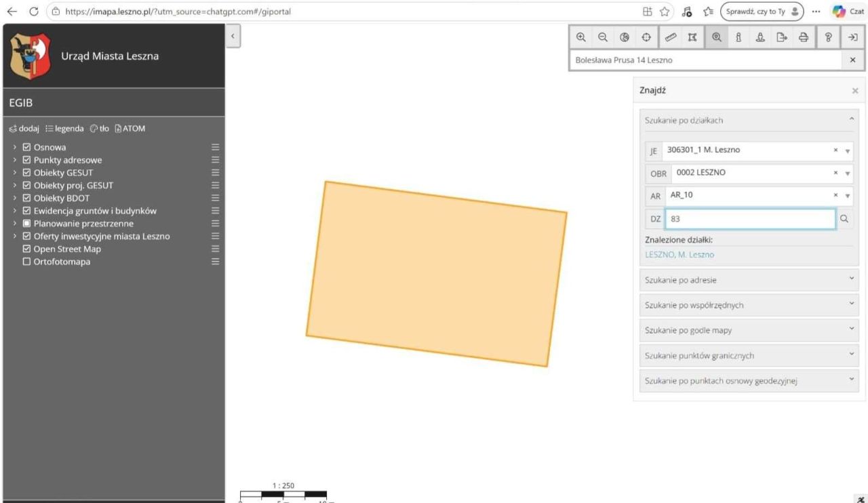Select the ruler measurement tool
Screen dimensions: 868x503
(671, 38)
